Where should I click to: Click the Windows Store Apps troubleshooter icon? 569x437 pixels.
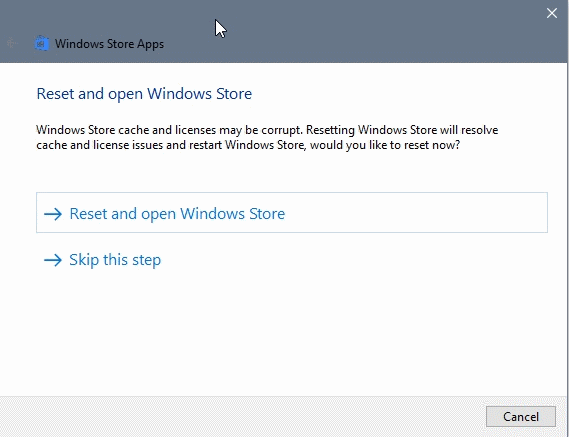coord(42,44)
